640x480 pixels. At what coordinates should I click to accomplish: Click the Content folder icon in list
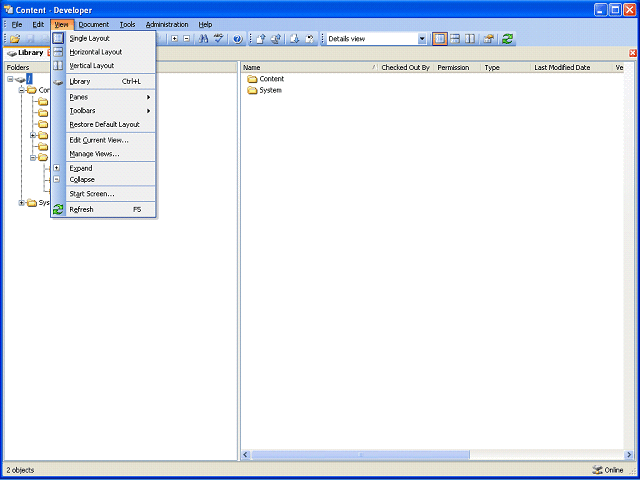[252, 79]
